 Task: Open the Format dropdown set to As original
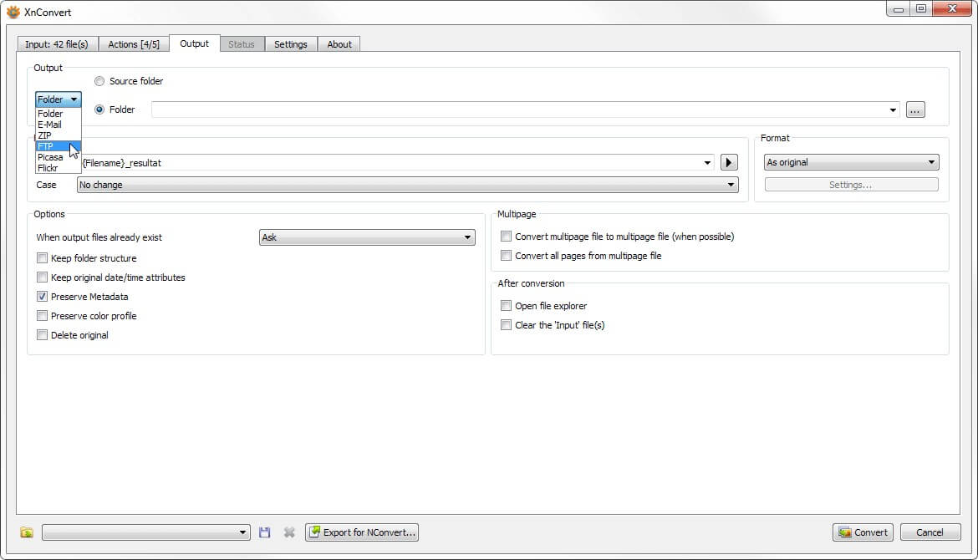click(850, 161)
